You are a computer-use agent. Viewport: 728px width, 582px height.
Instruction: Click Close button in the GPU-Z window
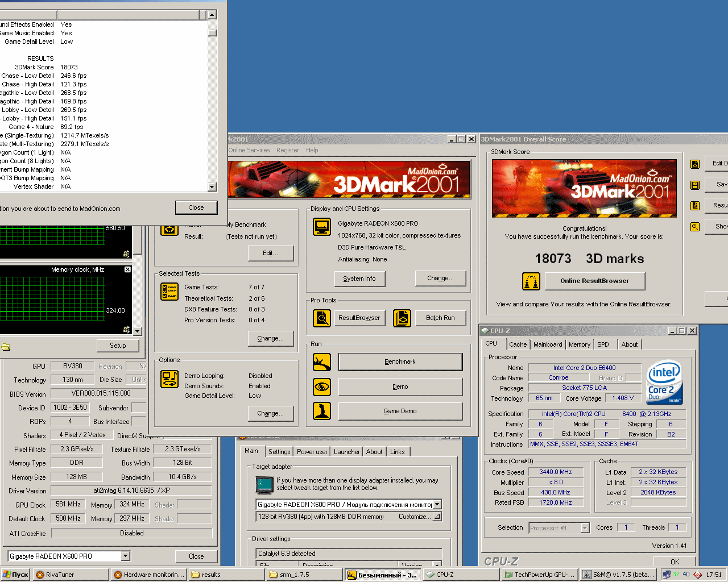click(x=196, y=556)
